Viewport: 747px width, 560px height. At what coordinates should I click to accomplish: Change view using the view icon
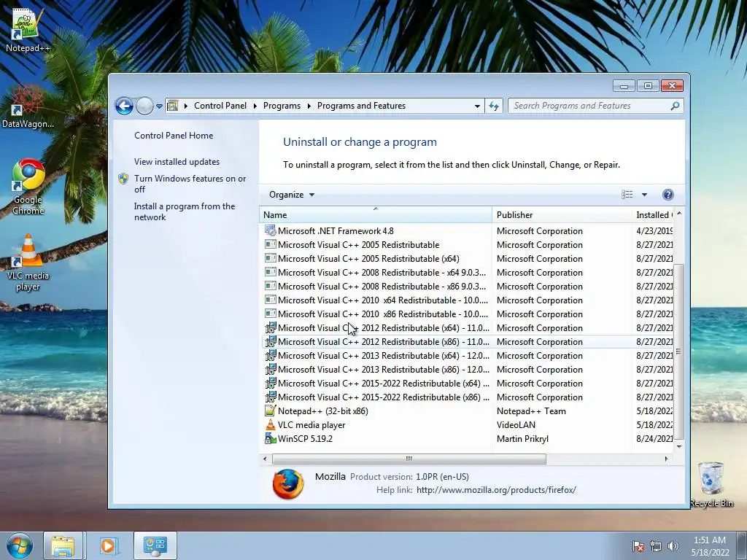(x=627, y=194)
